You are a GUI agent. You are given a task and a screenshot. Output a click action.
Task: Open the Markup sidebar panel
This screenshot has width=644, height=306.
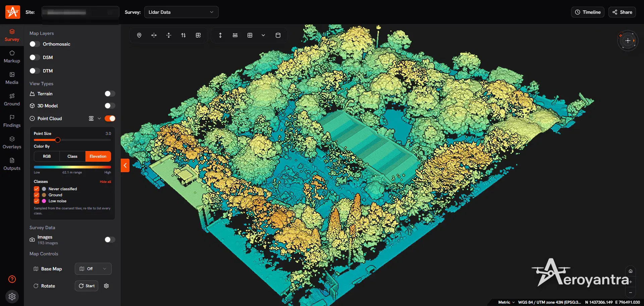(12, 57)
